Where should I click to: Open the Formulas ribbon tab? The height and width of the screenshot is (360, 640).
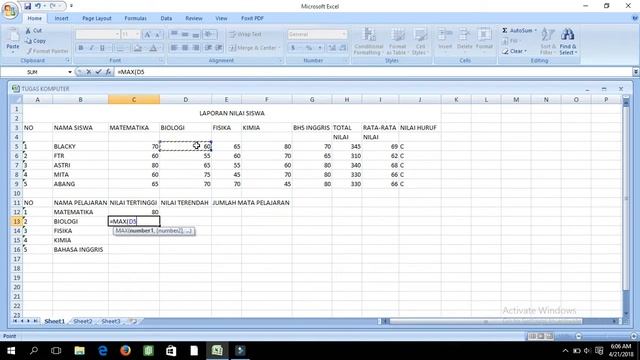point(136,18)
